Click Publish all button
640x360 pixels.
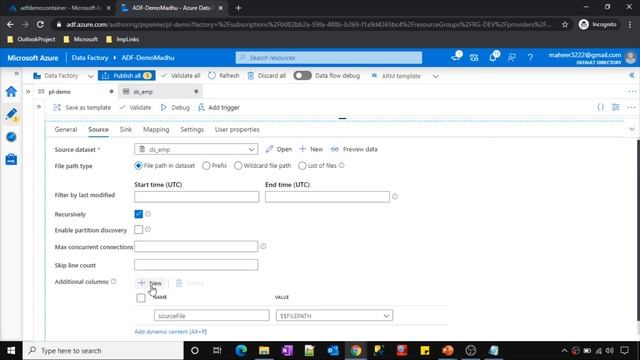127,76
